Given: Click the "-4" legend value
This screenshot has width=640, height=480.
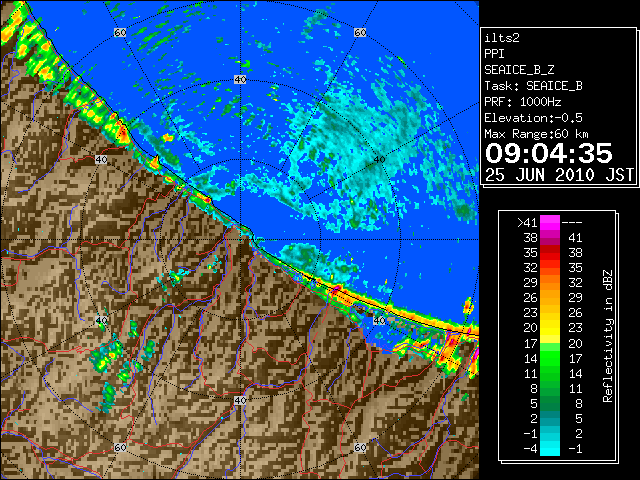Looking at the screenshot, I should pyautogui.click(x=530, y=448).
